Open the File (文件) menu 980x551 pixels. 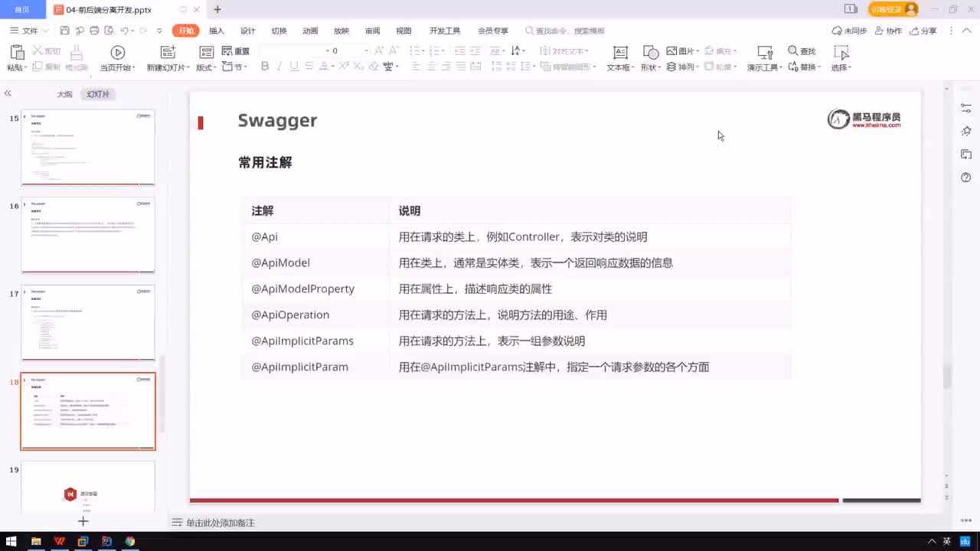(x=29, y=31)
